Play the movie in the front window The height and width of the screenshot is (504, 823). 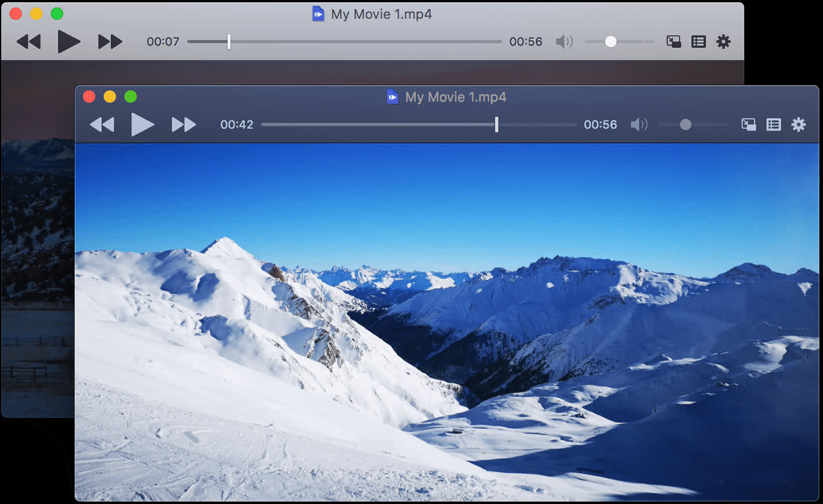pyautogui.click(x=143, y=124)
